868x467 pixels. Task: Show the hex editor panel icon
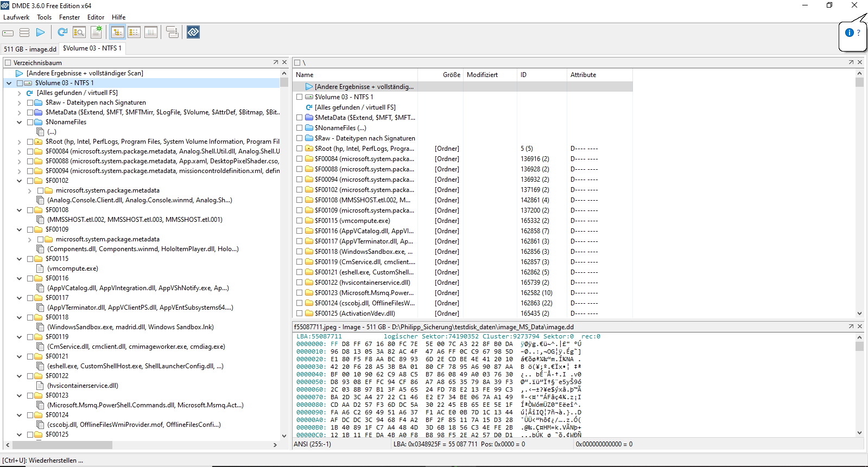(151, 33)
